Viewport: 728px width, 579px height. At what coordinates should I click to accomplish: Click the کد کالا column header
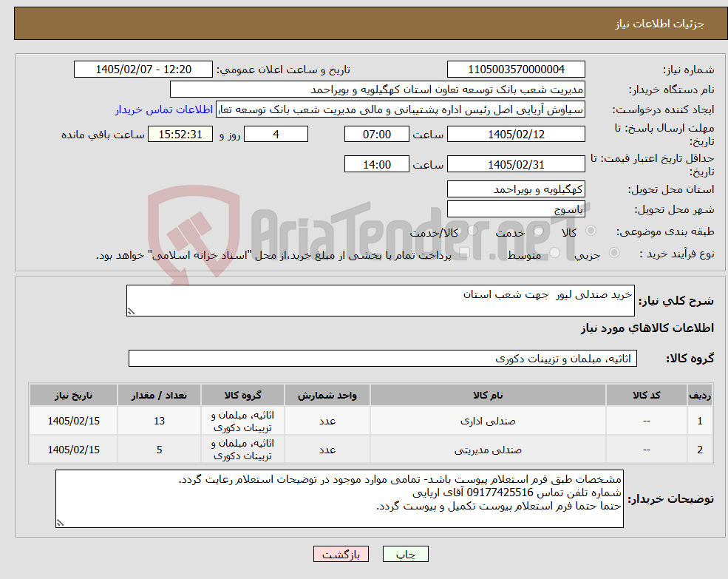(646, 395)
